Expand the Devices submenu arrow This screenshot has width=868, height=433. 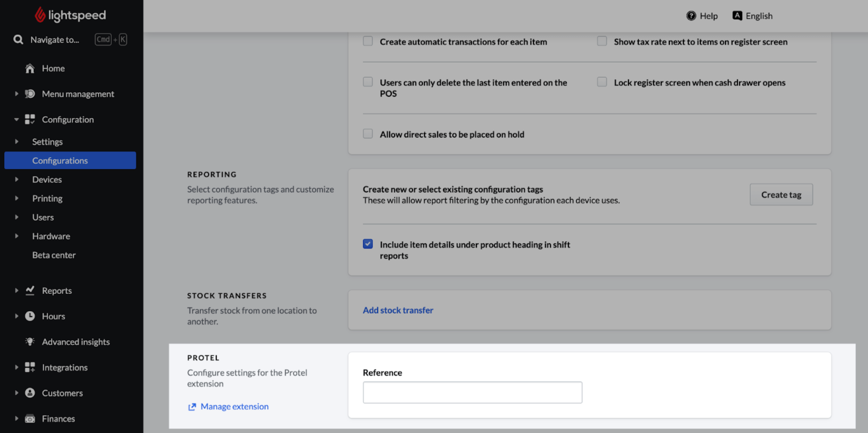pos(16,179)
